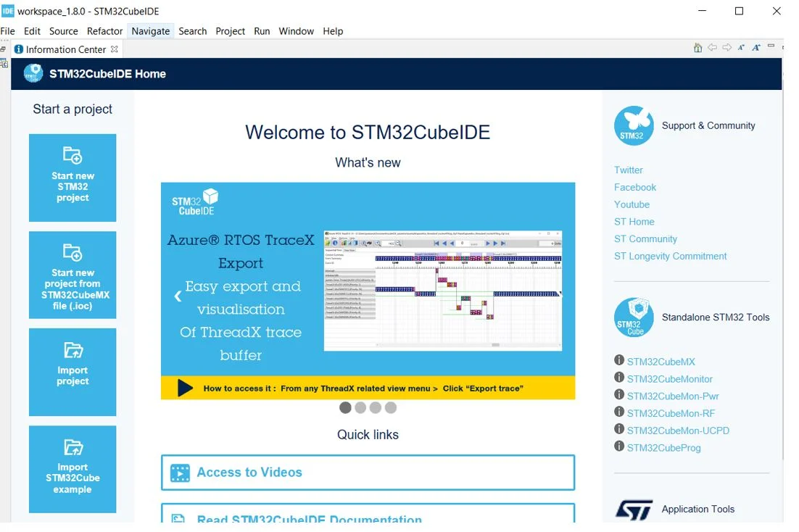Click the enlarge font size icon

(x=755, y=48)
